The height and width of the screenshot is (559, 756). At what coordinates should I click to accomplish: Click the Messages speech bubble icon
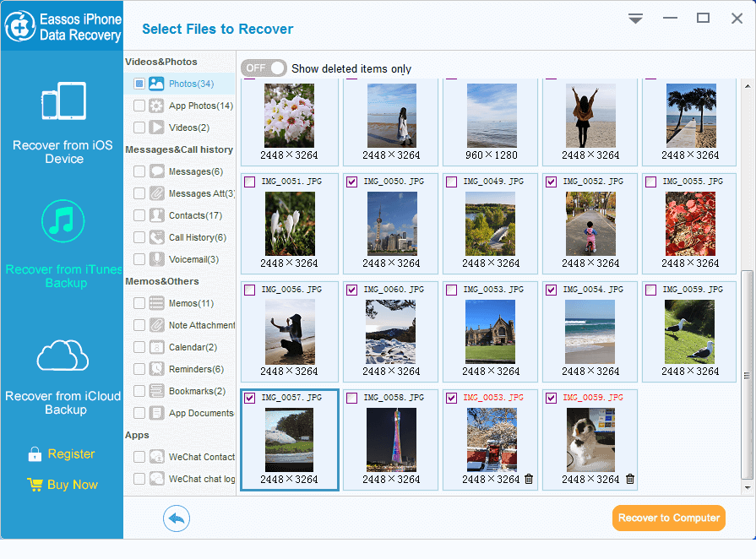(x=156, y=171)
